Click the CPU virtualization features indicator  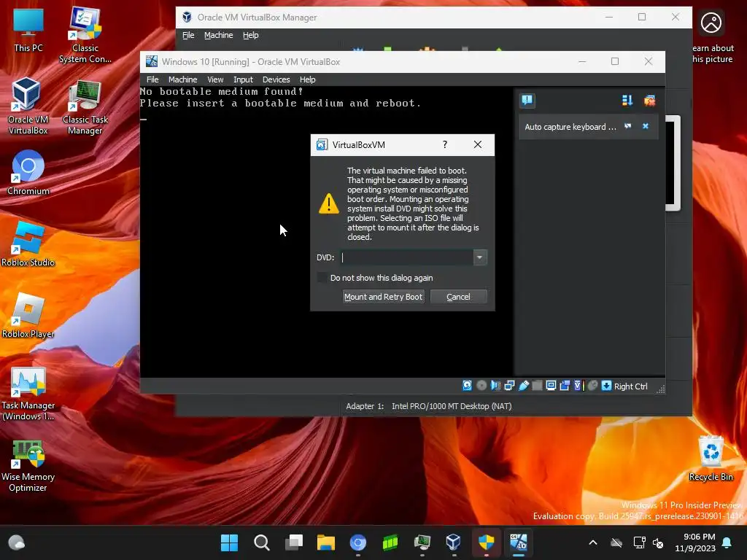578,386
